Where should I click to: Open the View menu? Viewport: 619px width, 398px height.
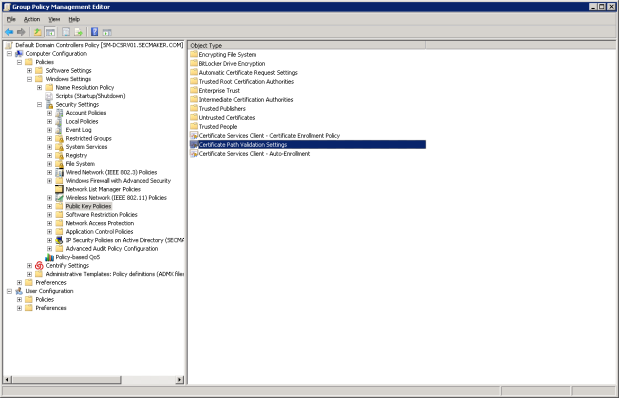click(54, 19)
